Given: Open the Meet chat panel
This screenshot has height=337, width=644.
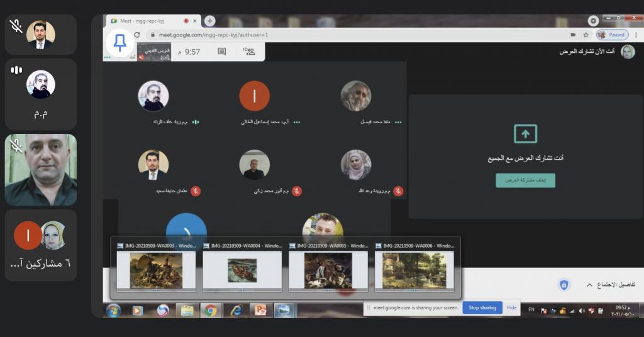Looking at the screenshot, I should [x=221, y=52].
